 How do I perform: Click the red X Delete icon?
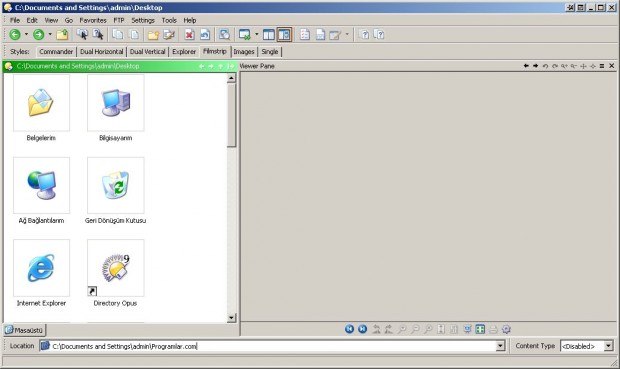[x=189, y=35]
